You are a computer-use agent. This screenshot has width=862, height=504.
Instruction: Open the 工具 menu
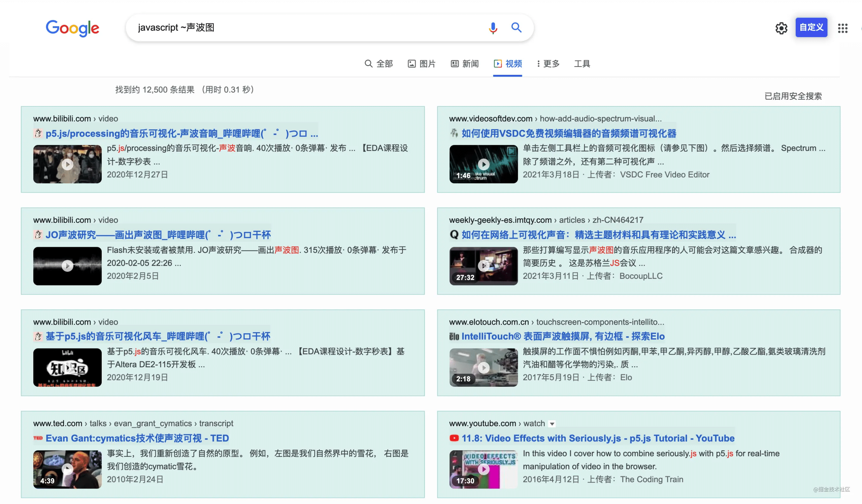point(582,64)
